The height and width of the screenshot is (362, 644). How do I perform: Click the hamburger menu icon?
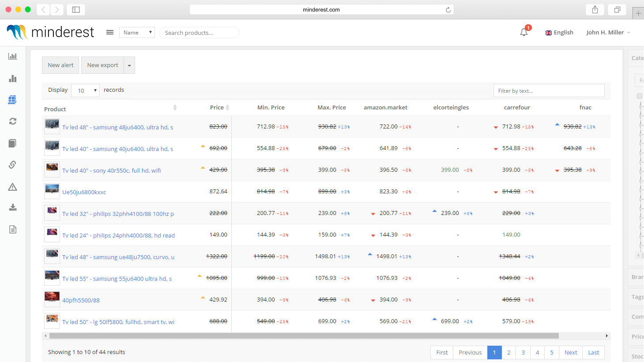[x=110, y=32]
